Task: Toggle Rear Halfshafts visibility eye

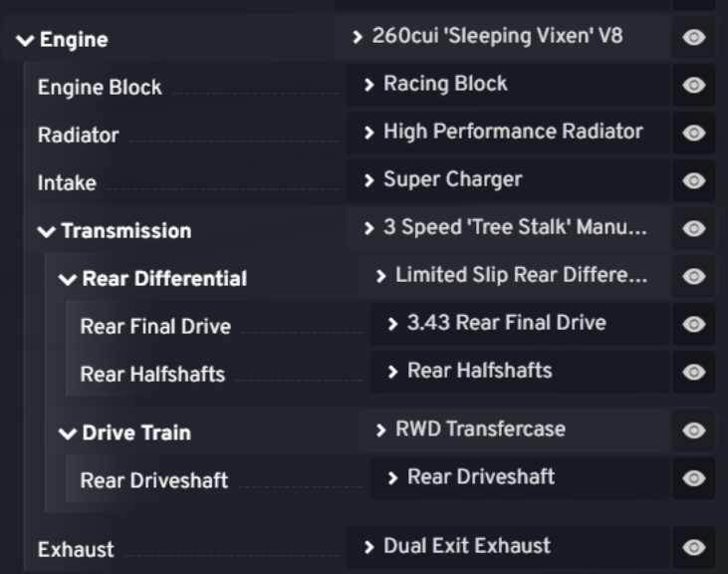Action: (694, 372)
